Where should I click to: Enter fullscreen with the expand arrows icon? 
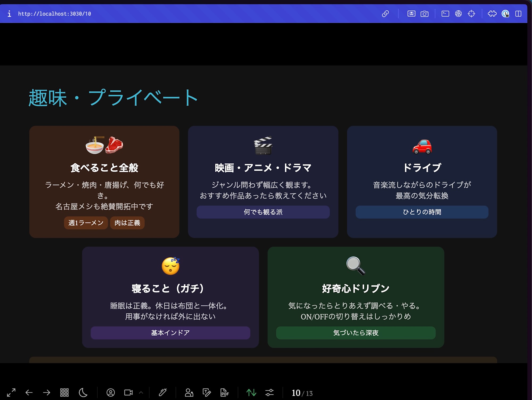click(x=11, y=393)
